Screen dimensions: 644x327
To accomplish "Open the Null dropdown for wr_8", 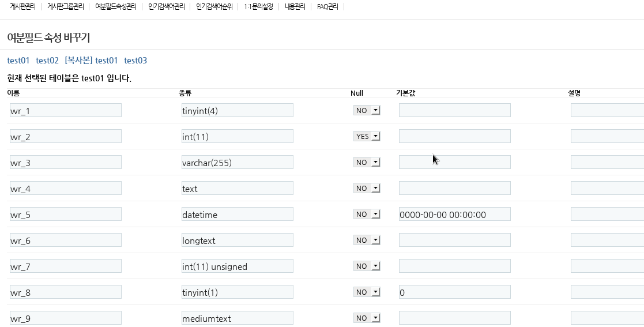I will 367,292.
